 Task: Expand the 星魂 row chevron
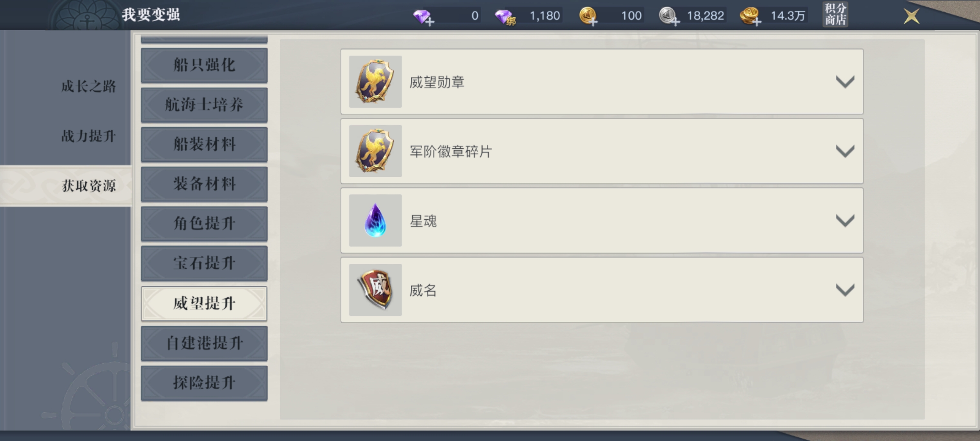coord(845,221)
